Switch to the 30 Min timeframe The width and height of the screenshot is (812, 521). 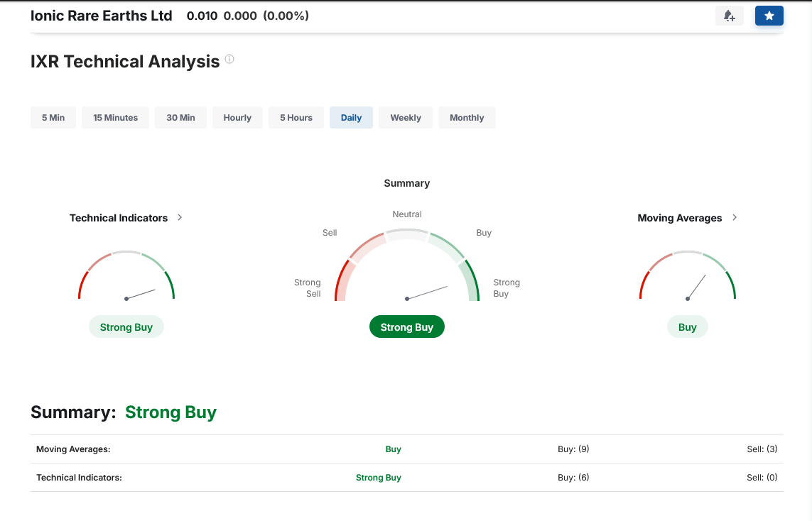click(x=180, y=117)
